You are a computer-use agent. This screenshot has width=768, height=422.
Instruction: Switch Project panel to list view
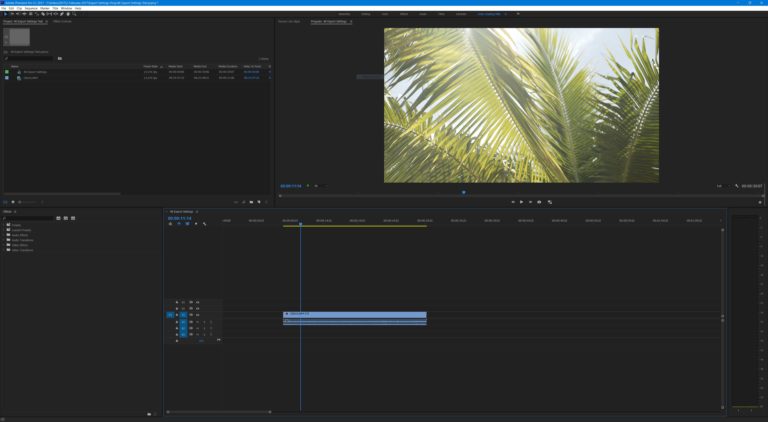[x=6, y=202]
